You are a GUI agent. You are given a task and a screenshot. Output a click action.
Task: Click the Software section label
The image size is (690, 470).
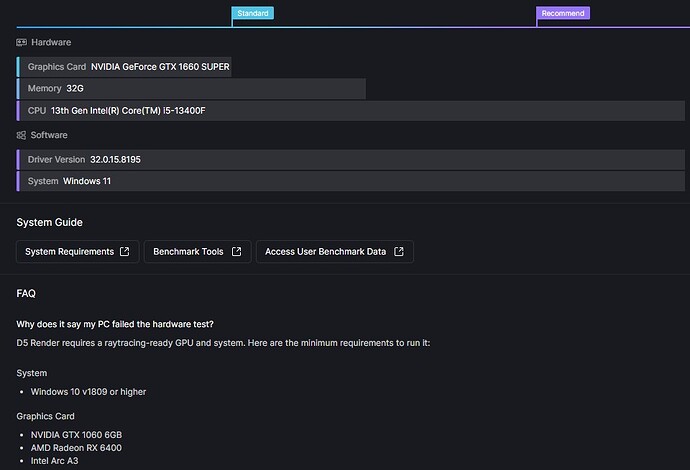pos(49,135)
